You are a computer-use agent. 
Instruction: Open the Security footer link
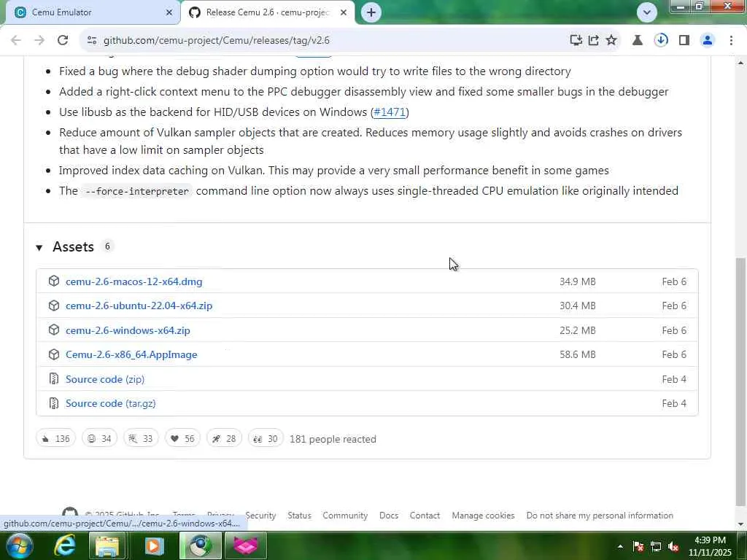tap(260, 516)
